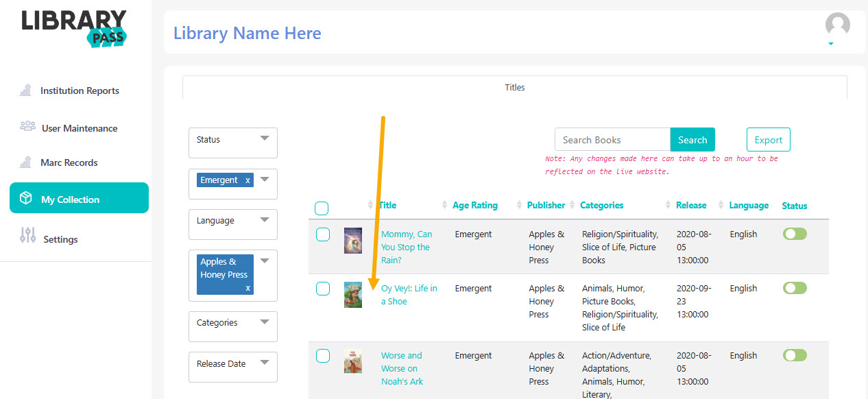Expand the Categories filter dropdown
This screenshot has height=399, width=868.
pos(233,326)
